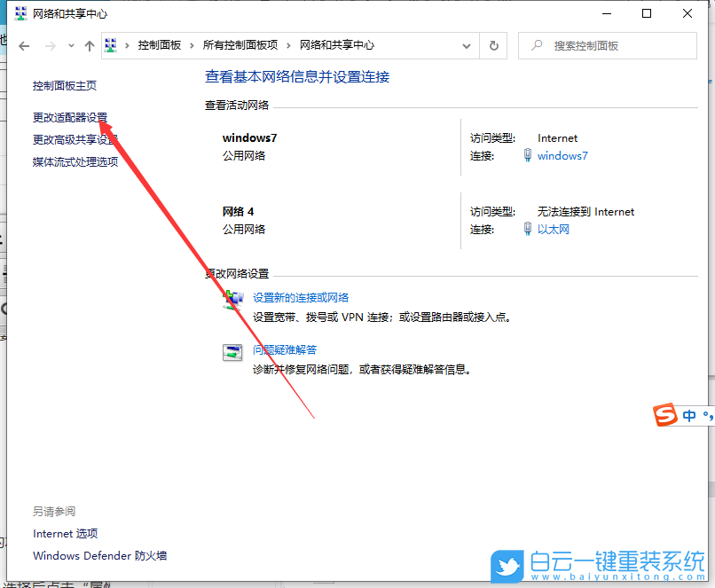
Task: Click the up arrow to go to parent folder
Action: (90, 45)
